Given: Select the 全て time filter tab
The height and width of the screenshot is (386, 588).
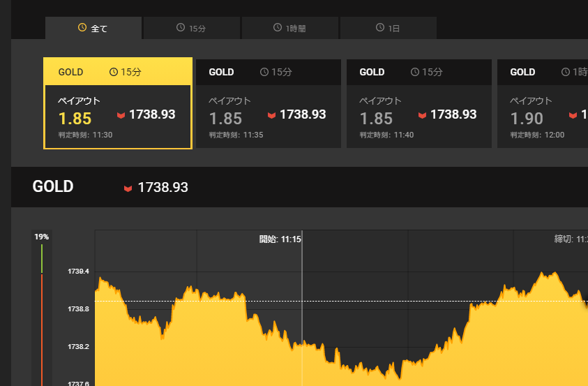Looking at the screenshot, I should (x=93, y=28).
